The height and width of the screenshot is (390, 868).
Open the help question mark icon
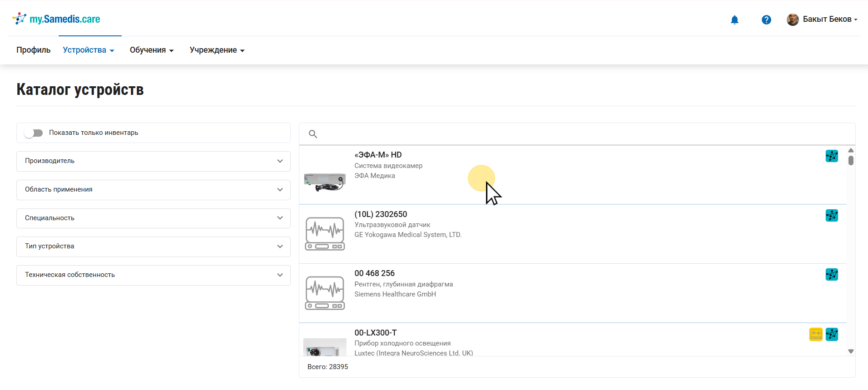[766, 20]
